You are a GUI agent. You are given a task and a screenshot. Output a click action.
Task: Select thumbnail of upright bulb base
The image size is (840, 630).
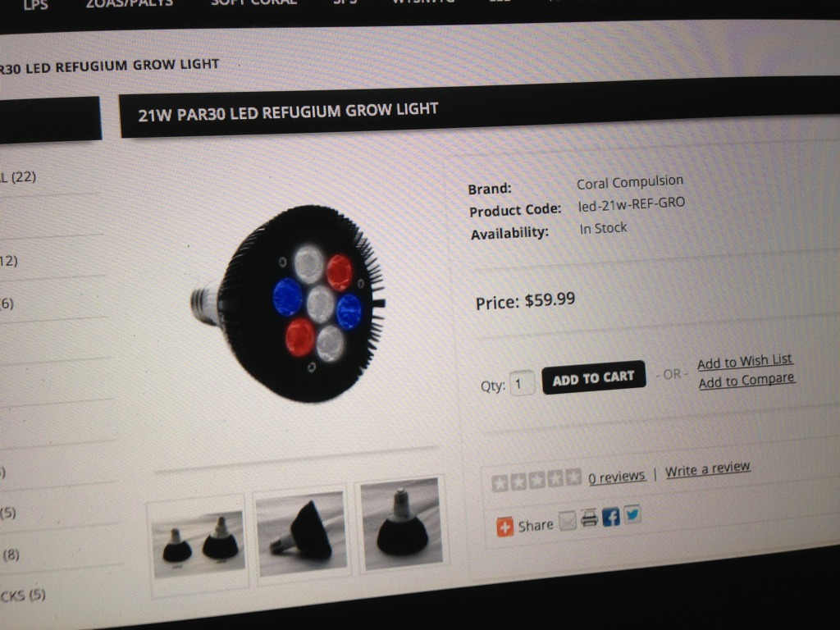[x=402, y=524]
